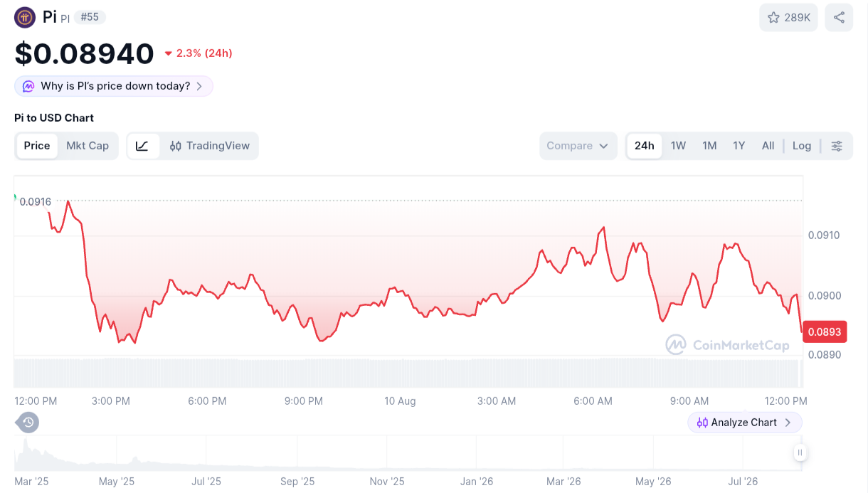Viewport: 868px width, 493px height.
Task: Click the 10 Aug axis label
Action: (400, 401)
